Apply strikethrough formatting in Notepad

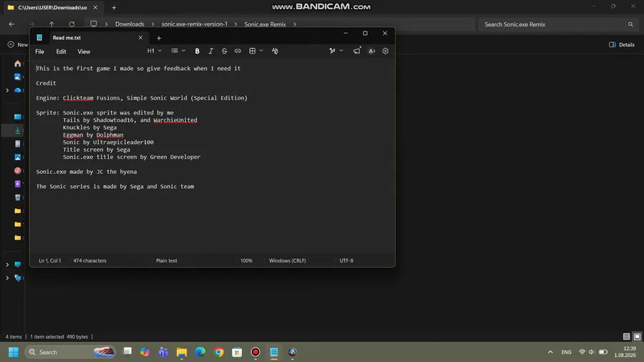[224, 51]
